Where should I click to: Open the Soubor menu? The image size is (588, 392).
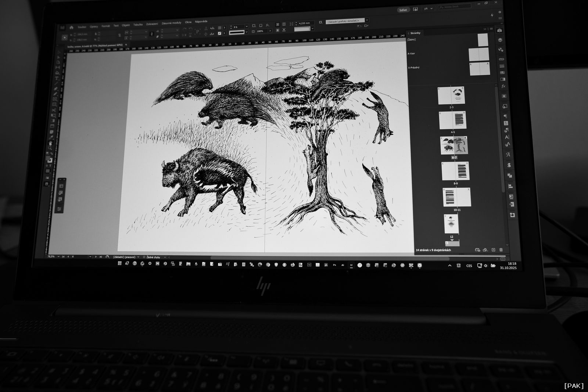[x=82, y=27]
